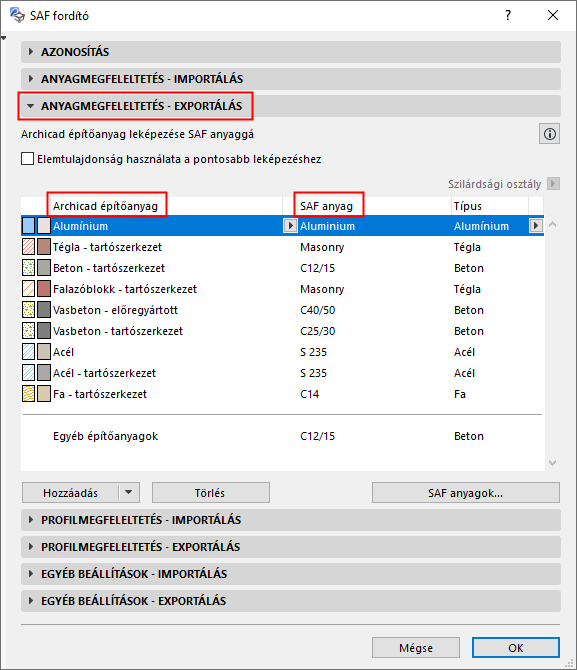Select the Beton - tartószerkezet row
577x670 pixels.
coord(283,268)
